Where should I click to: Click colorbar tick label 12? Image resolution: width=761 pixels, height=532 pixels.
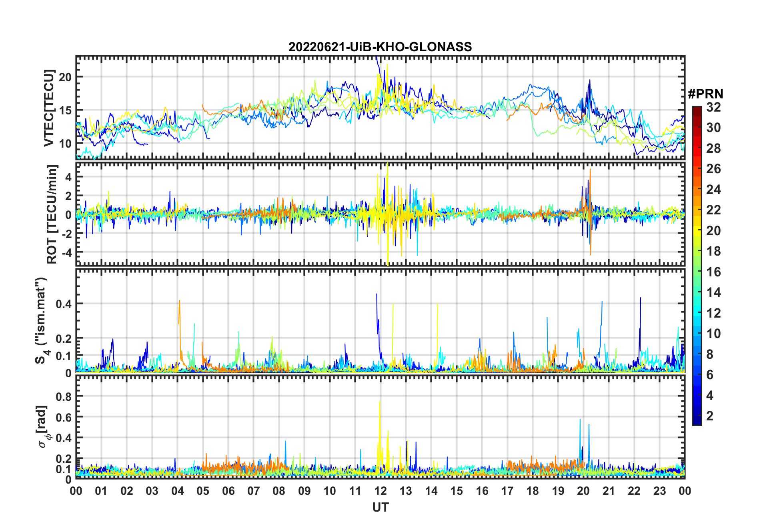click(713, 313)
